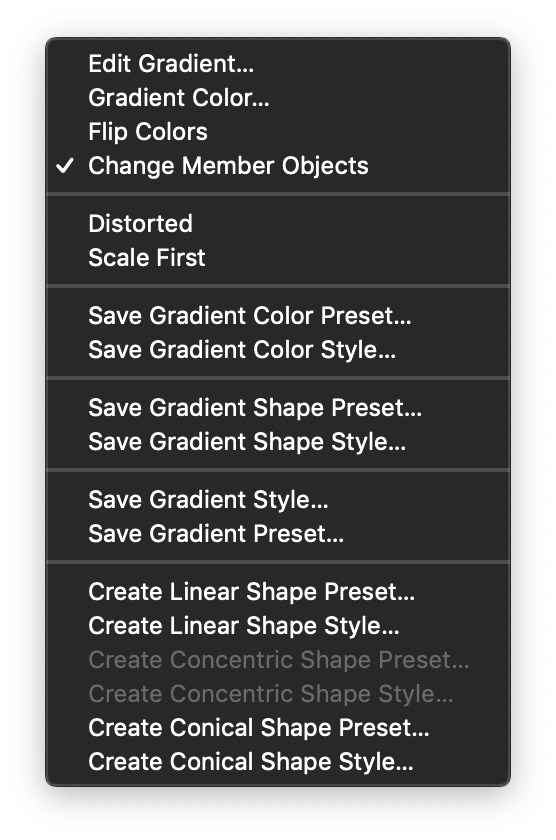The width and height of the screenshot is (556, 840).
Task: Click the checkmark beside Change Member Objects
Action: click(65, 166)
